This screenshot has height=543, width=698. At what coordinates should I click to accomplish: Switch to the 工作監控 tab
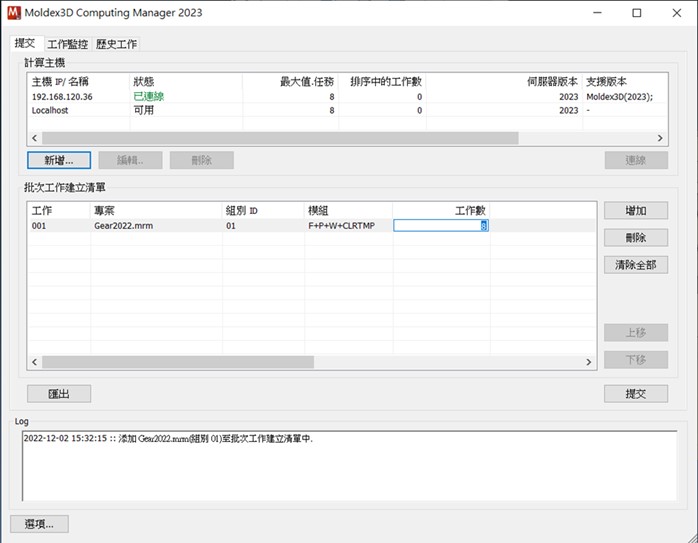click(x=68, y=44)
